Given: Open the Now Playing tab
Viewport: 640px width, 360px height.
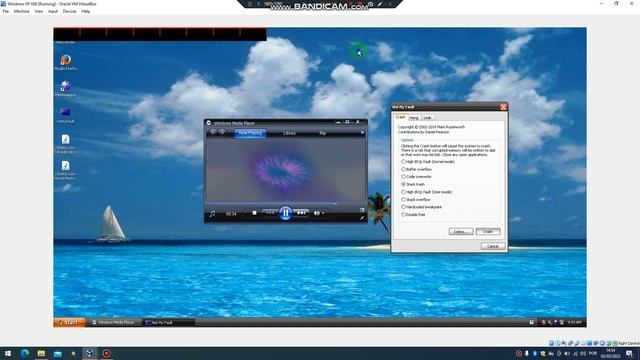Looking at the screenshot, I should click(250, 133).
